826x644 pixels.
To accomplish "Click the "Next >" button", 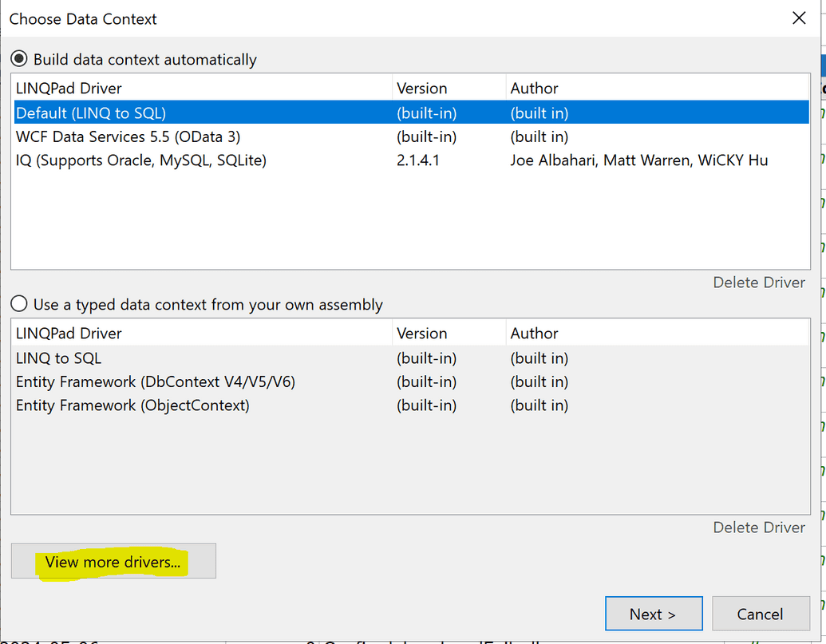I will tap(654, 614).
